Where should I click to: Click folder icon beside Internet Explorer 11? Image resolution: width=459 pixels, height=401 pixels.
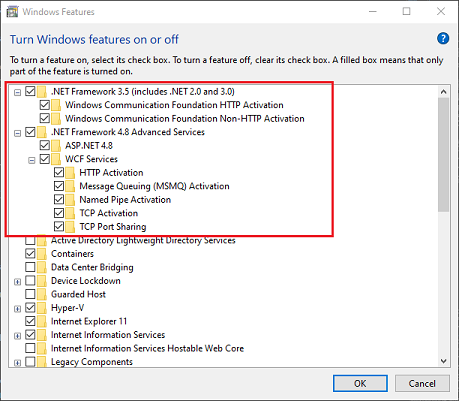point(42,321)
